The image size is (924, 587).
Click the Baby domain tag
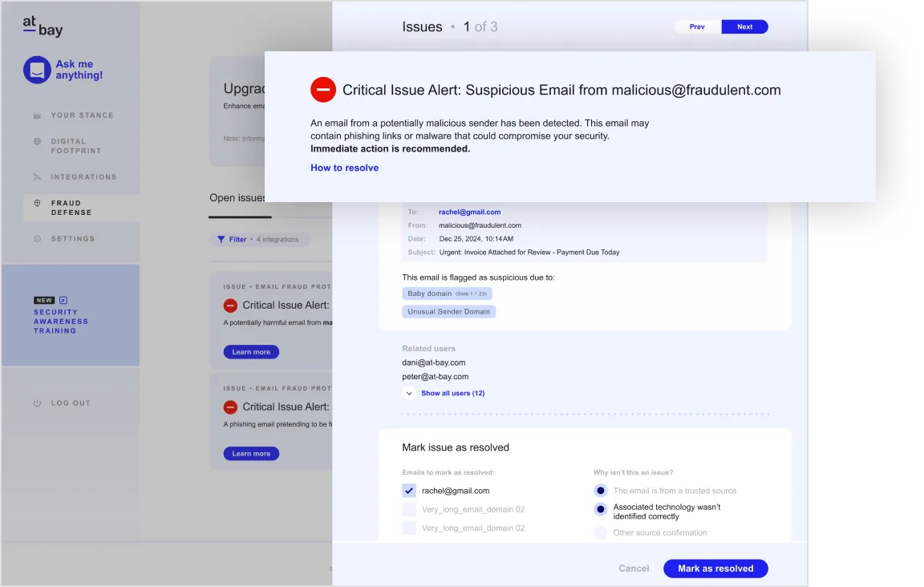point(448,293)
